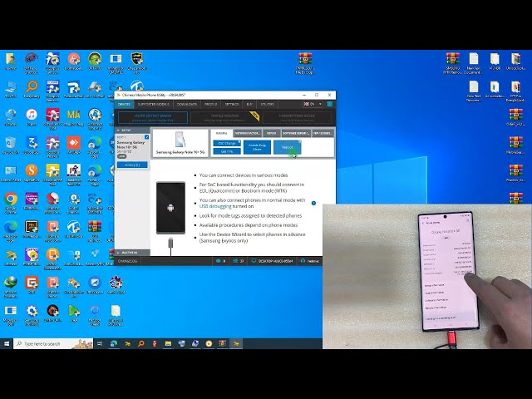
Task: Click the taskbar search box
Action: click(53, 343)
